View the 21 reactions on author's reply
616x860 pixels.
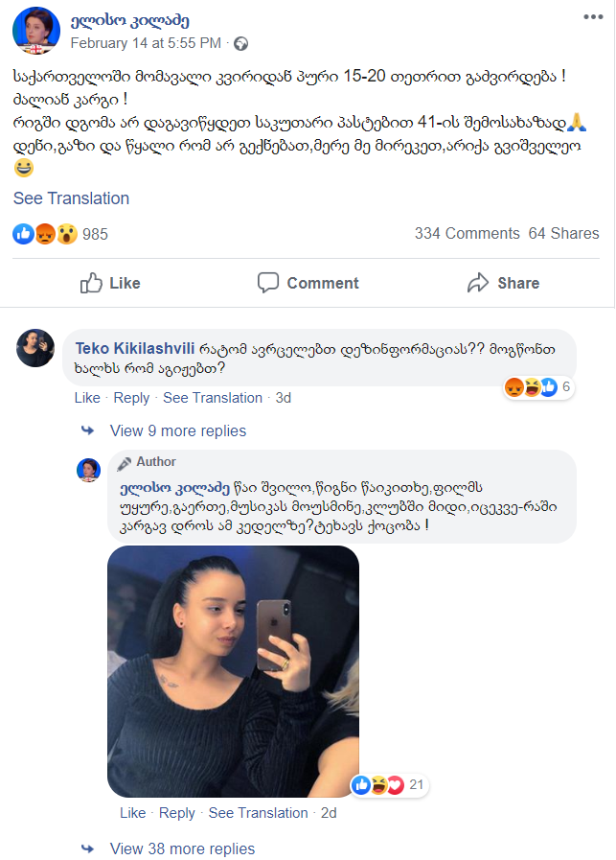[389, 785]
